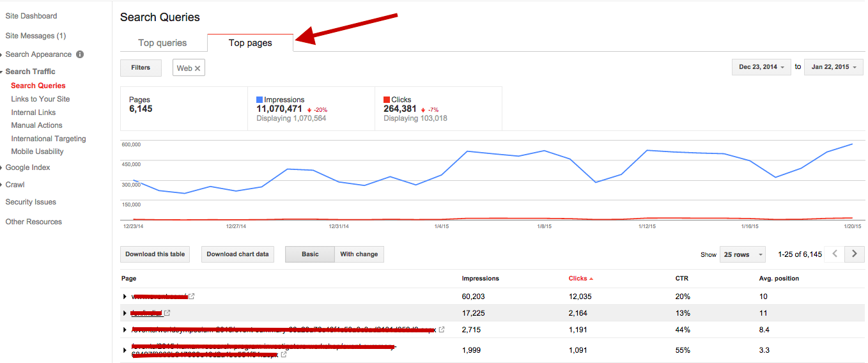Click the Filters button
This screenshot has width=868, height=363.
(141, 68)
